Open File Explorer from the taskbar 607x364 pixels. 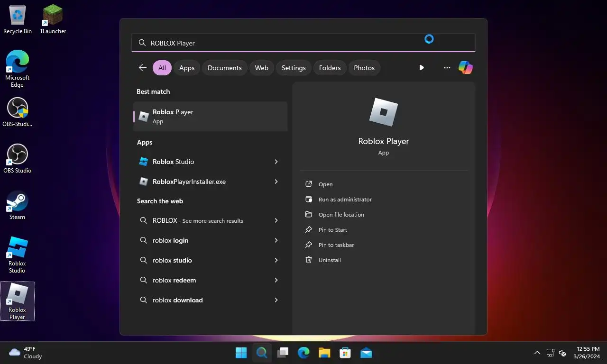[x=324, y=353]
